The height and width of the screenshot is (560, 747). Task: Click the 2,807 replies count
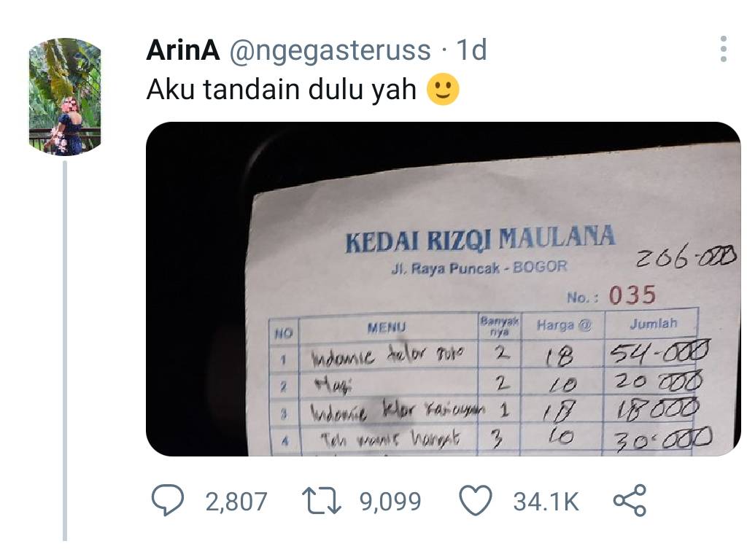[x=236, y=502]
